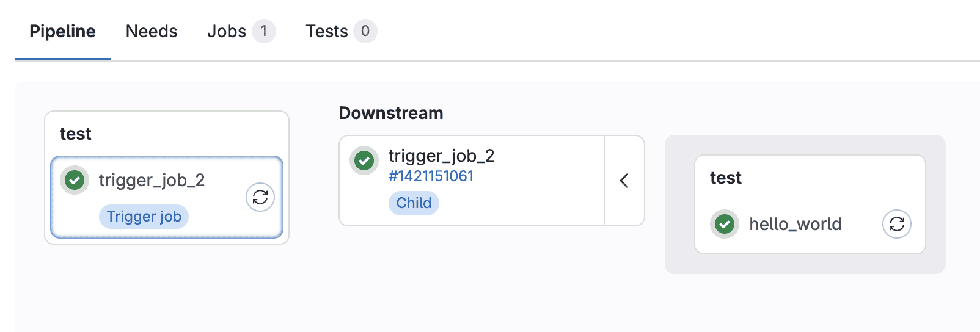Click the trigger_job_2 job name in test stage
980x332 pixels.
[x=152, y=180]
